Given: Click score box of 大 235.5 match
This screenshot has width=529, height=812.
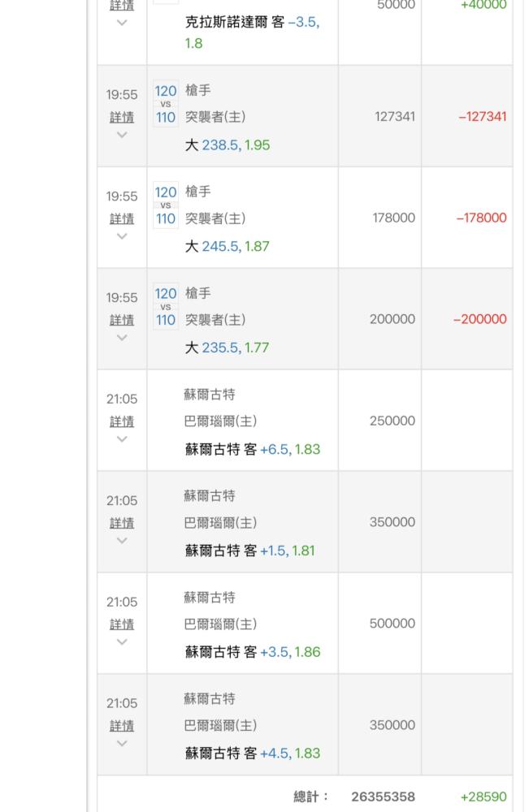Looking at the screenshot, I should point(166,307).
